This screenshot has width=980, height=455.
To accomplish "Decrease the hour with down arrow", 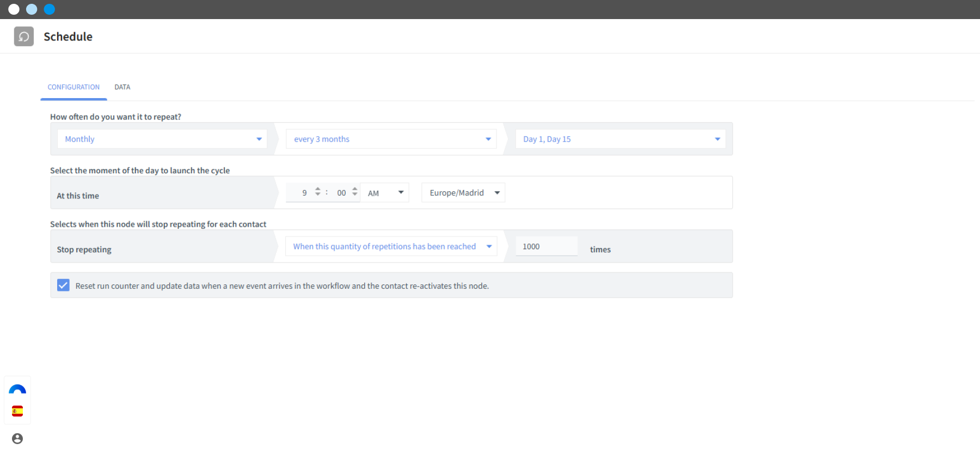I will (318, 194).
